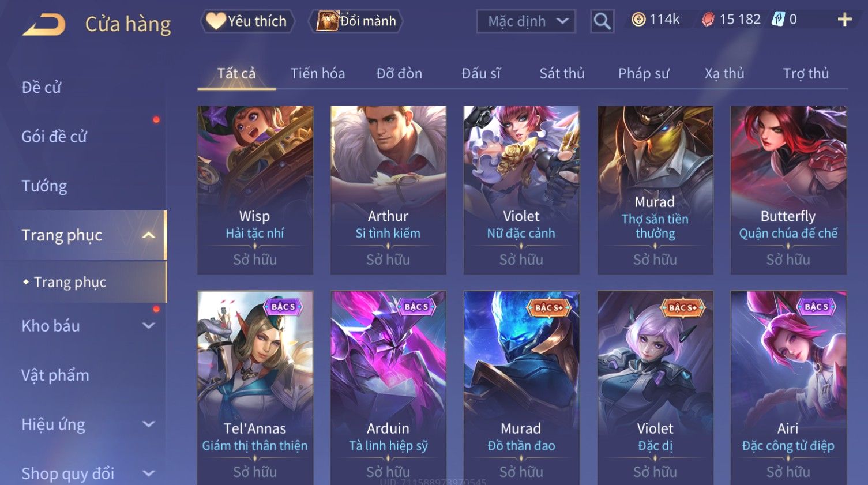Click the red gem currency icon
868x485 pixels.
tap(708, 20)
